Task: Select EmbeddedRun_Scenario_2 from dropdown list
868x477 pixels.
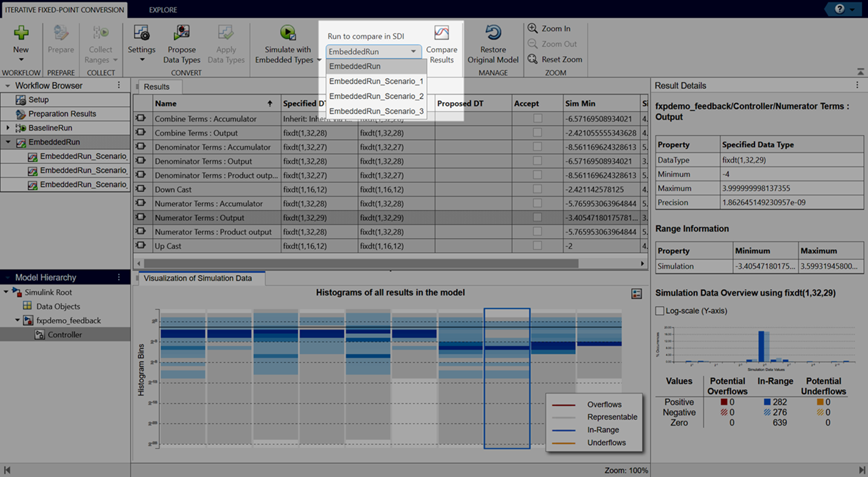Action: 376,96
